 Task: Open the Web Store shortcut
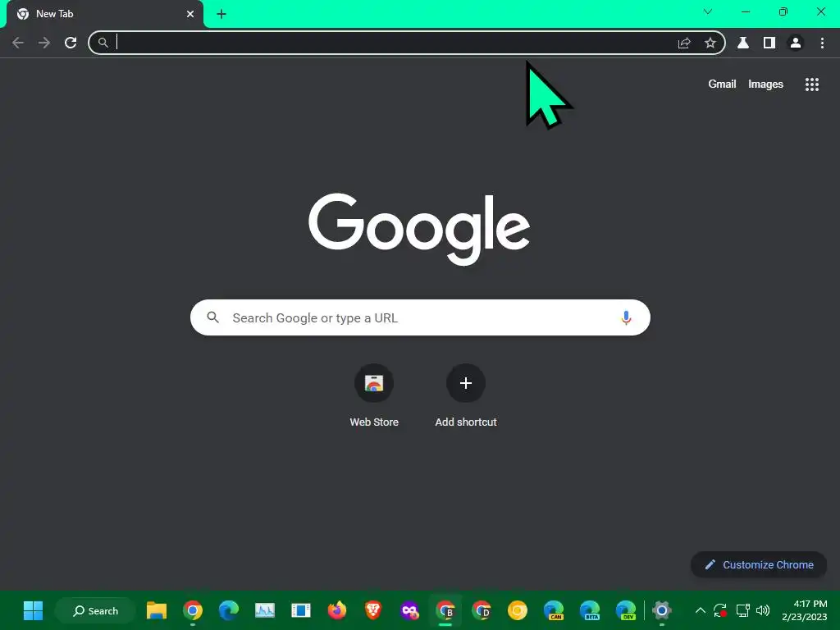[x=374, y=396]
